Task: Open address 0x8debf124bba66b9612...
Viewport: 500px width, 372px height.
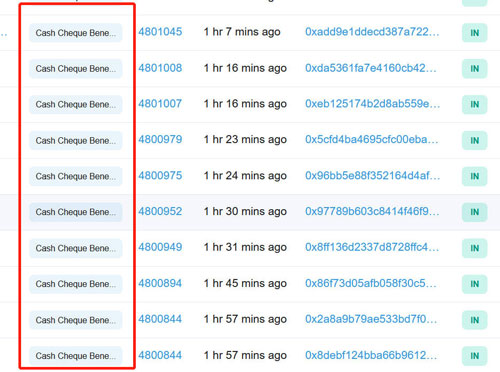Action: click(371, 355)
